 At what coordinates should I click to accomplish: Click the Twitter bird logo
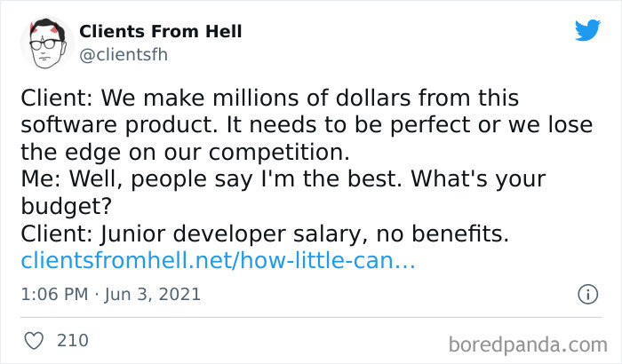[587, 30]
